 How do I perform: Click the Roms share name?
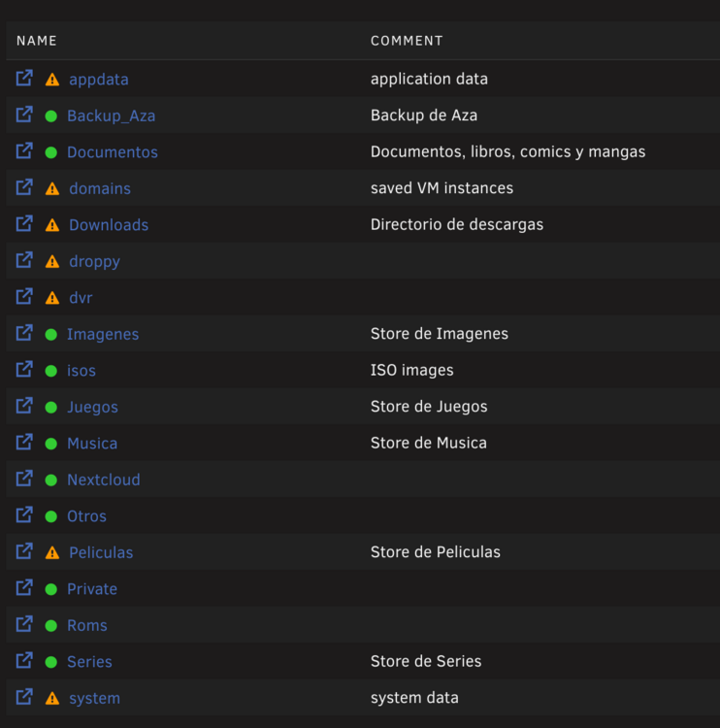(86, 625)
